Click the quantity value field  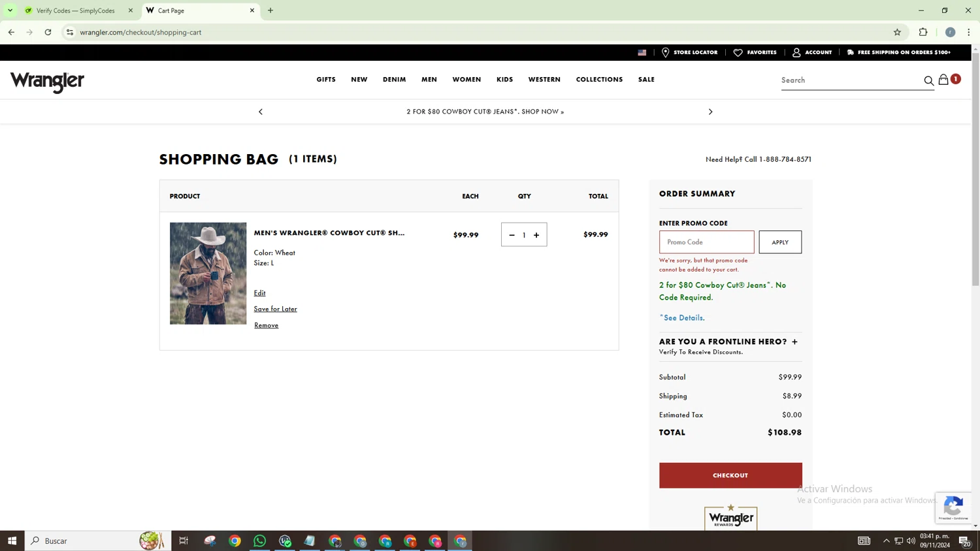[x=524, y=235]
